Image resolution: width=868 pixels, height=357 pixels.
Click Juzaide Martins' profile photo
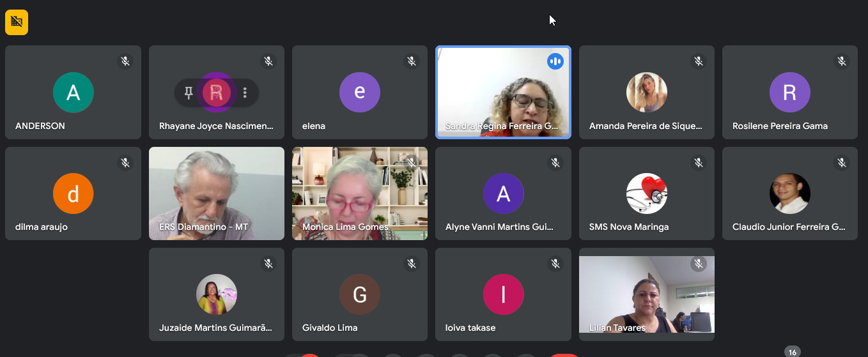coord(217,294)
